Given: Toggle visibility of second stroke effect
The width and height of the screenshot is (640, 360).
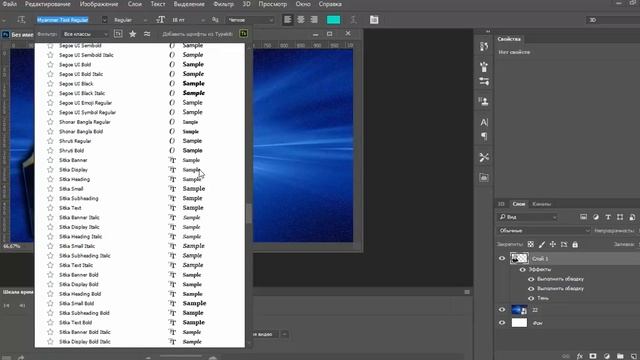Looking at the screenshot, I should point(531,289).
